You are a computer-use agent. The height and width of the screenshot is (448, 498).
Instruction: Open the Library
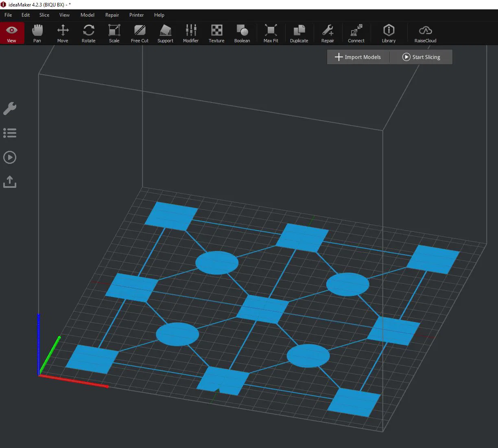tap(389, 33)
